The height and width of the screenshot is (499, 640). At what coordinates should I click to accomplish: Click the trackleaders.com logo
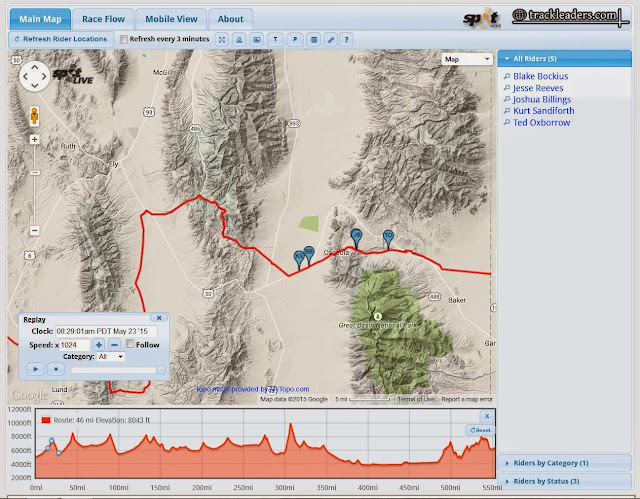pos(571,17)
